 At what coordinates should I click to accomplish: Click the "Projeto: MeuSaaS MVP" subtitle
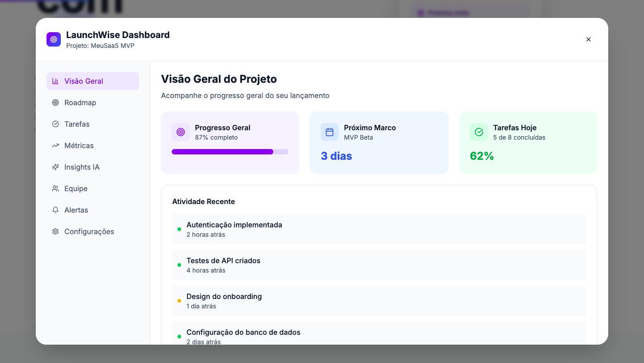tap(100, 46)
